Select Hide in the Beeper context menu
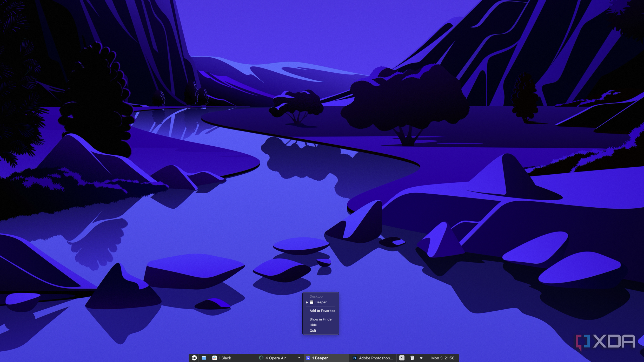Image resolution: width=644 pixels, height=362 pixels. click(x=313, y=325)
